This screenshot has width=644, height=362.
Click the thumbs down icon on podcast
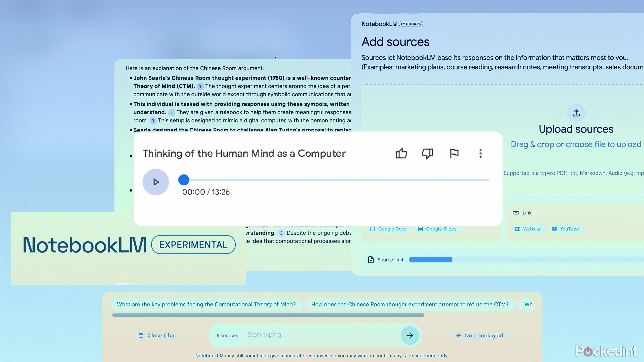point(427,153)
